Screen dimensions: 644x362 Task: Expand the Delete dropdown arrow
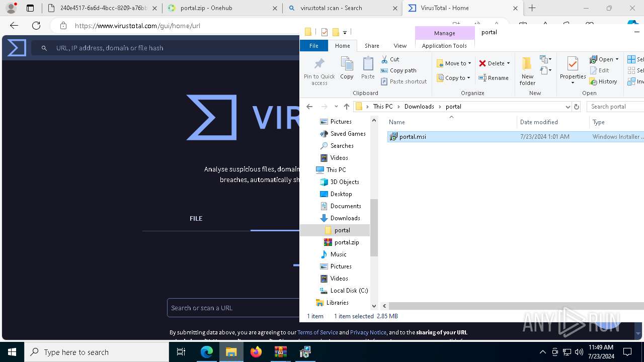tap(508, 63)
